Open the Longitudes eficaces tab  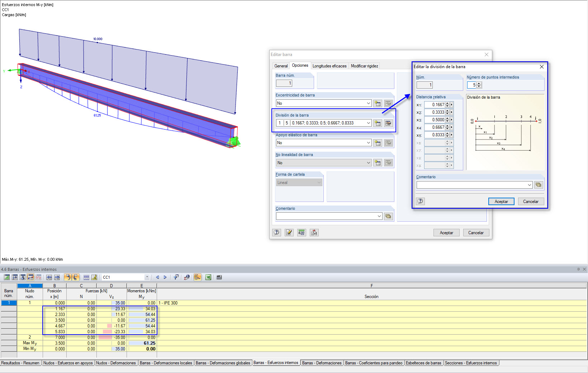click(x=329, y=66)
